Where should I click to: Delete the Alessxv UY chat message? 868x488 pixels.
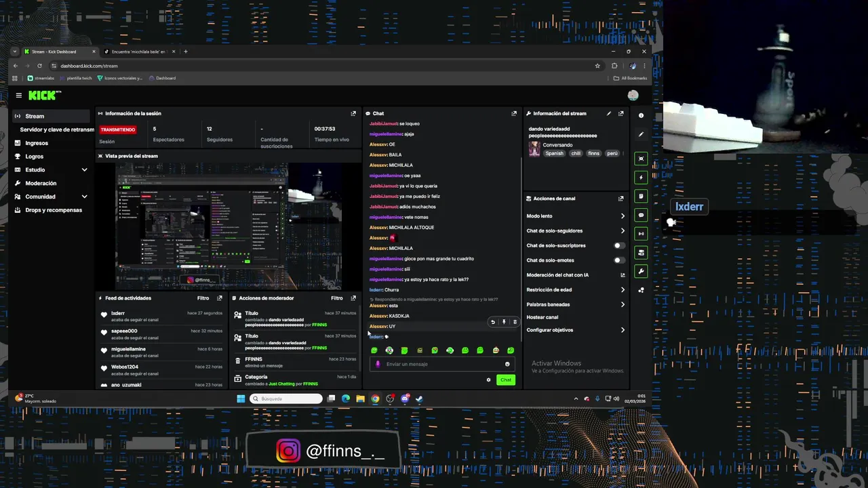(x=515, y=322)
